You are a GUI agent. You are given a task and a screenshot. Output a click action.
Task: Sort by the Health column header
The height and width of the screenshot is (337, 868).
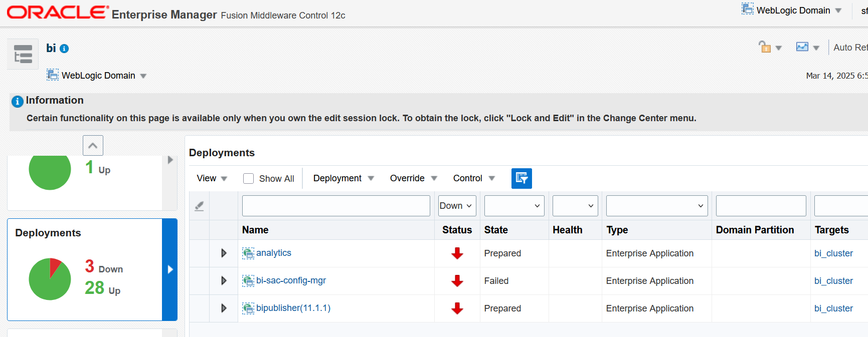coord(568,230)
